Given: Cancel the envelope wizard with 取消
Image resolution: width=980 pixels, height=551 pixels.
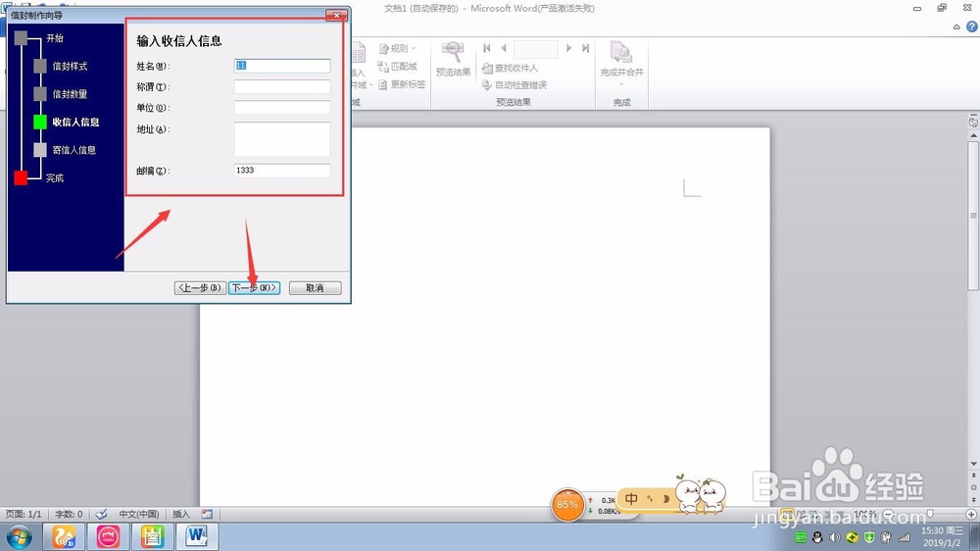Looking at the screenshot, I should pos(315,287).
